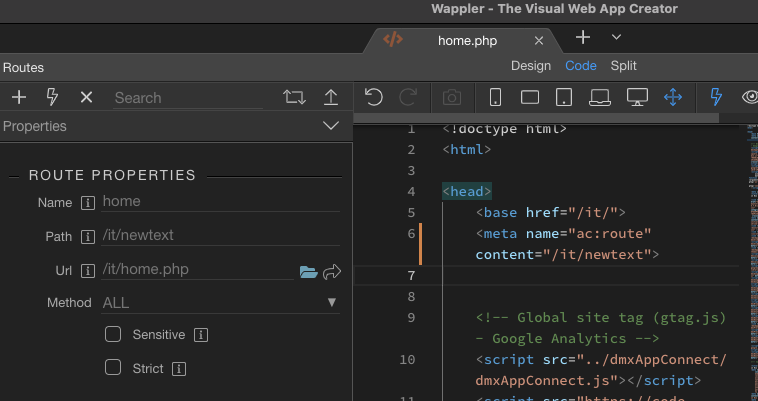The width and height of the screenshot is (758, 401).
Task: Click the lightning bolt icon in Routes toolbar
Action: [x=52, y=97]
